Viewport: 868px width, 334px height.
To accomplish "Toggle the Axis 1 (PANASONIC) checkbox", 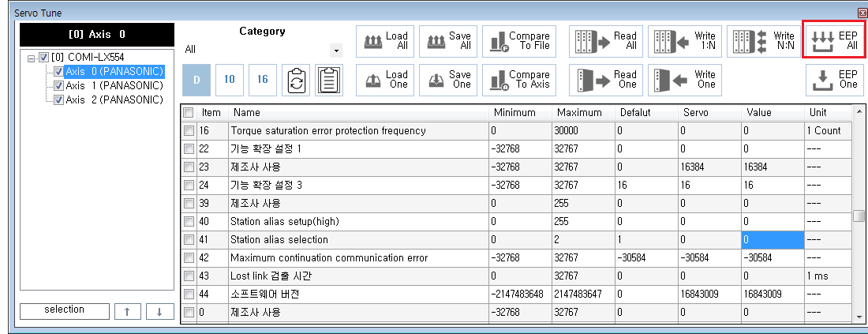I will pos(58,85).
